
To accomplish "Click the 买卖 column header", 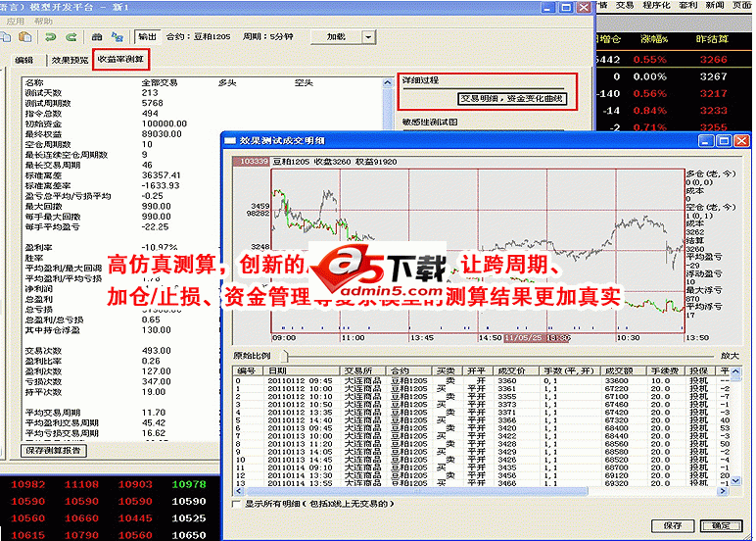I will click(445, 370).
